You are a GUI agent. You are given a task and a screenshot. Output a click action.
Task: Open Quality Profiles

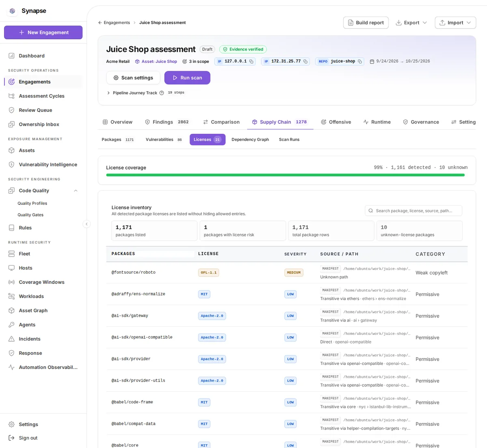[x=32, y=203]
